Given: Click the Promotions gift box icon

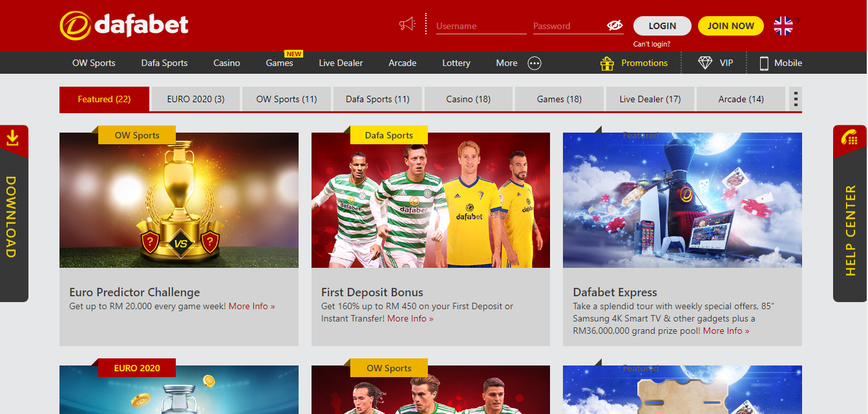Looking at the screenshot, I should (607, 63).
